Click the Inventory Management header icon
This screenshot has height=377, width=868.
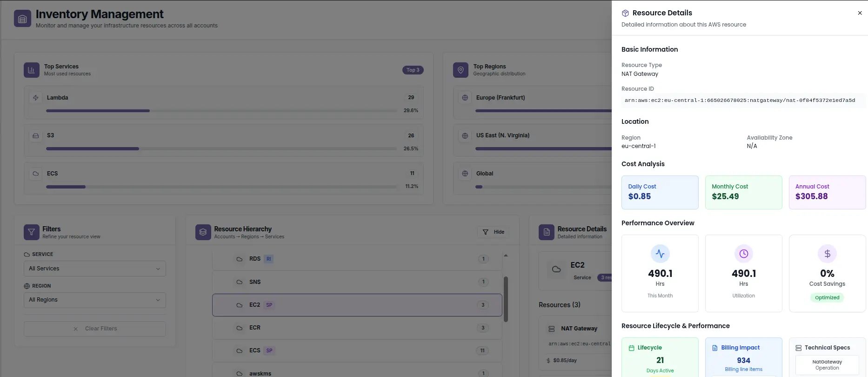(22, 19)
